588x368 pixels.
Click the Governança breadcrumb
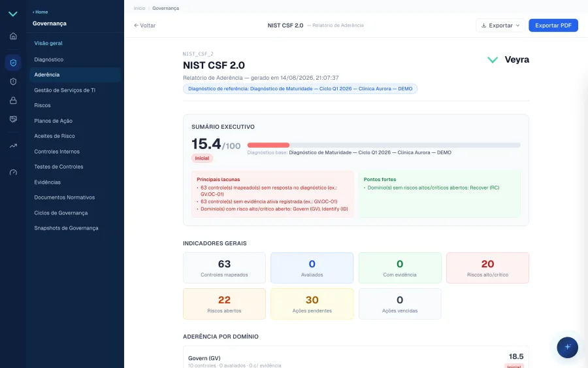click(x=166, y=8)
